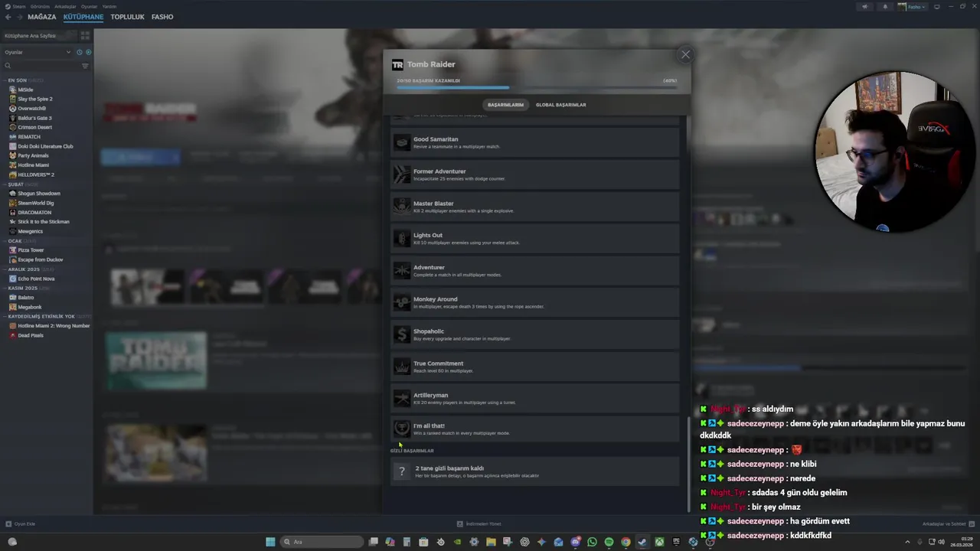The width and height of the screenshot is (980, 551).
Task: Click the ready-to-play filter icon
Action: coord(88,52)
